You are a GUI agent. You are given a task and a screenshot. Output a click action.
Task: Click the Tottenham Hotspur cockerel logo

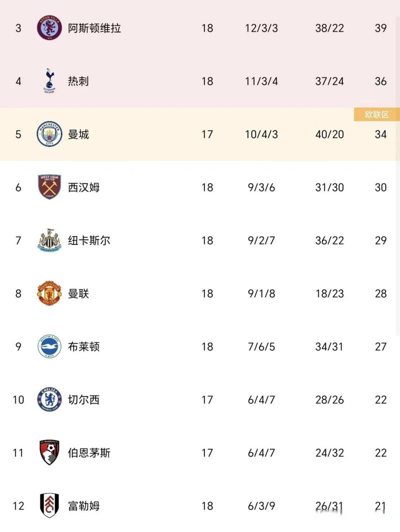49,81
